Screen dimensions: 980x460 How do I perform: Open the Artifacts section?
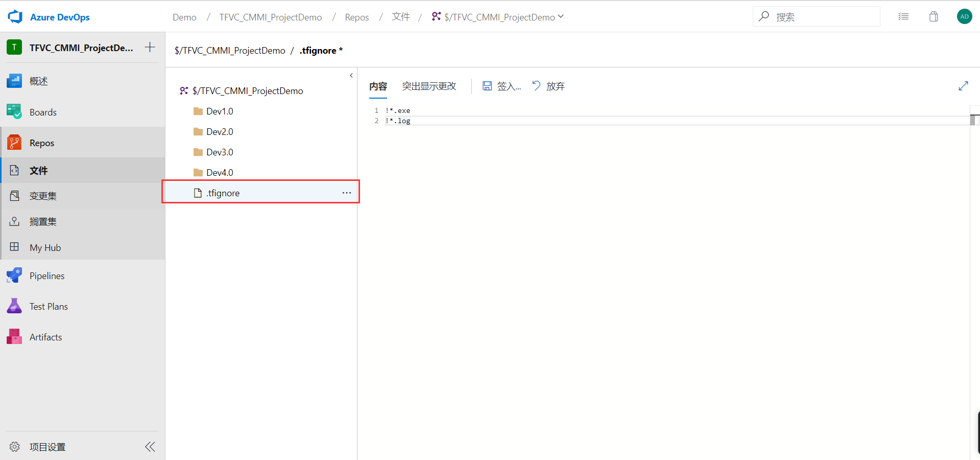coord(82,337)
